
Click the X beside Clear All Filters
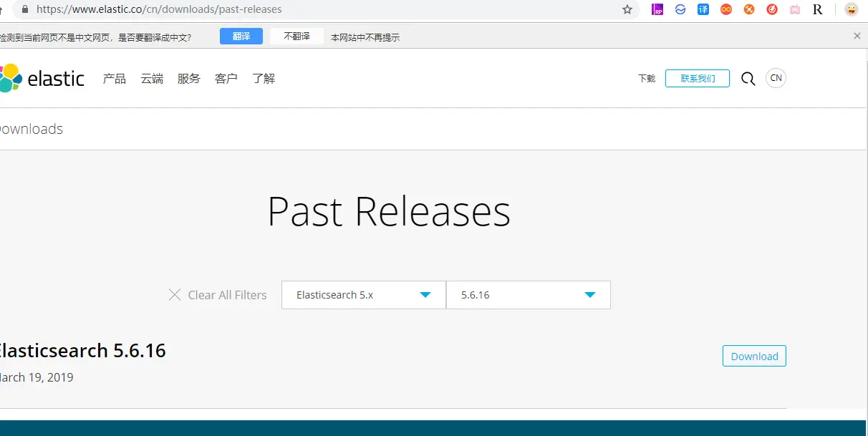coord(175,294)
